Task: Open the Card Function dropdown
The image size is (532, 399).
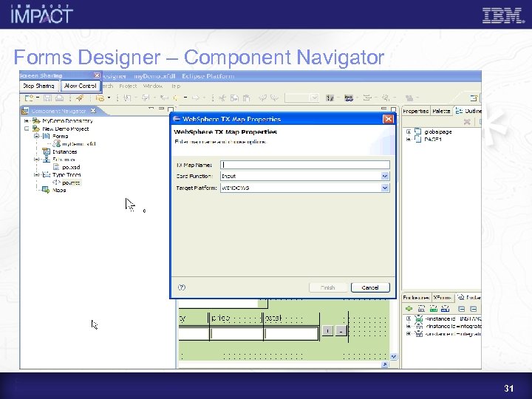Action: [x=385, y=176]
